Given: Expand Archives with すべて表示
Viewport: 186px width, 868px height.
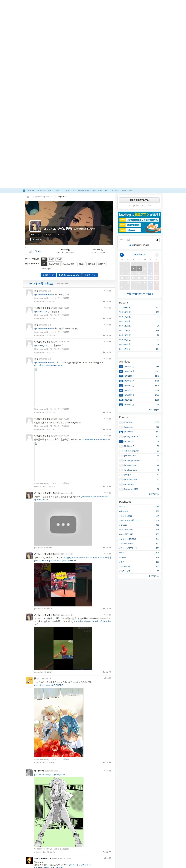Looking at the screenshot, I should click(154, 410).
